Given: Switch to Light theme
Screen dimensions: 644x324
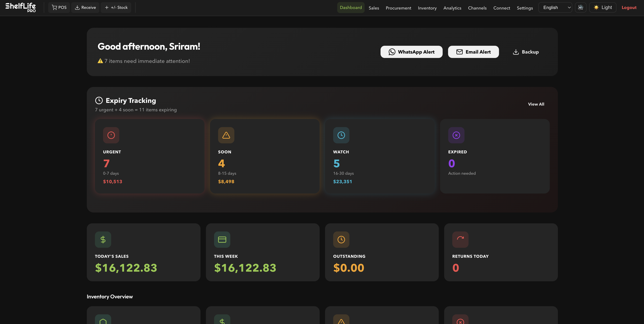Looking at the screenshot, I should 603,7.
